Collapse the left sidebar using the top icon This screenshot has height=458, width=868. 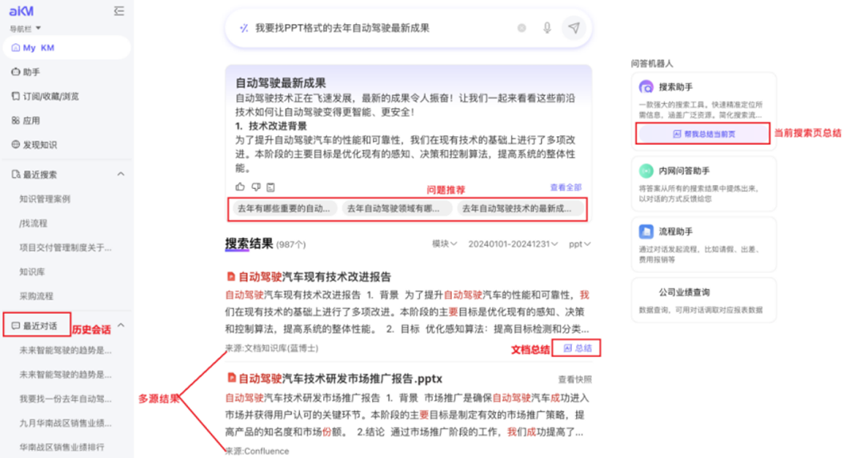point(119,11)
